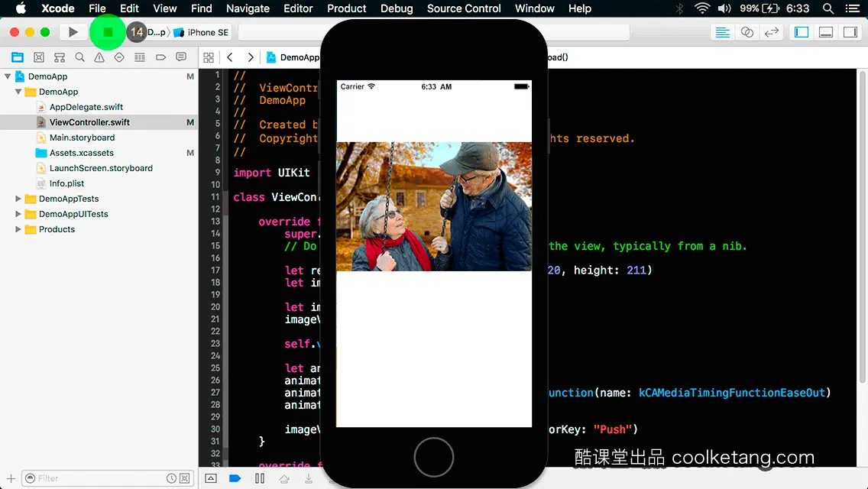Image resolution: width=868 pixels, height=489 pixels.
Task: Open the Issue navigator
Action: click(99, 57)
